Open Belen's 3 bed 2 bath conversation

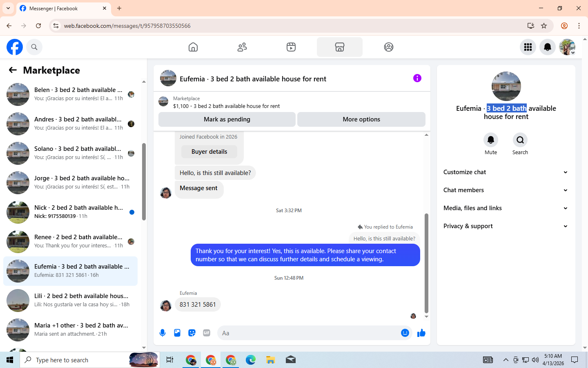70,94
